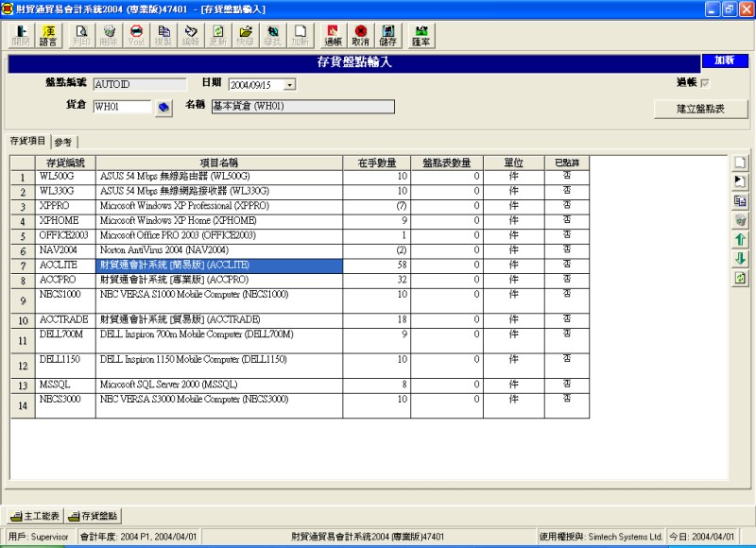Select the XPHOME stock code cell
Image resolution: width=756 pixels, height=548 pixels.
pos(65,221)
